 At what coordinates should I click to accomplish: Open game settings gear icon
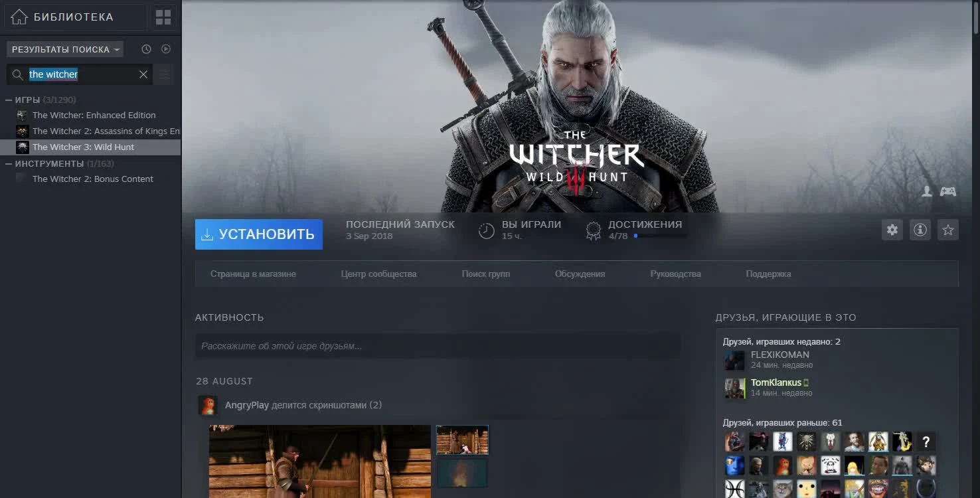(892, 230)
